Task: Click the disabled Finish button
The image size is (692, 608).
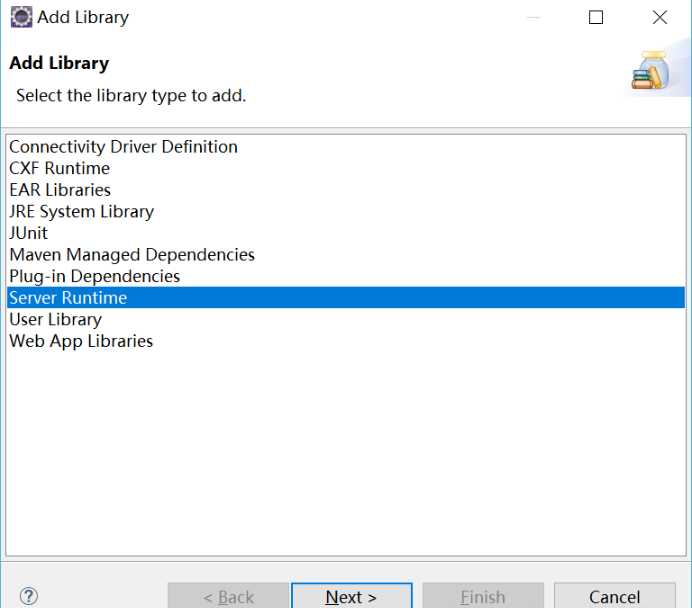Action: point(483,597)
